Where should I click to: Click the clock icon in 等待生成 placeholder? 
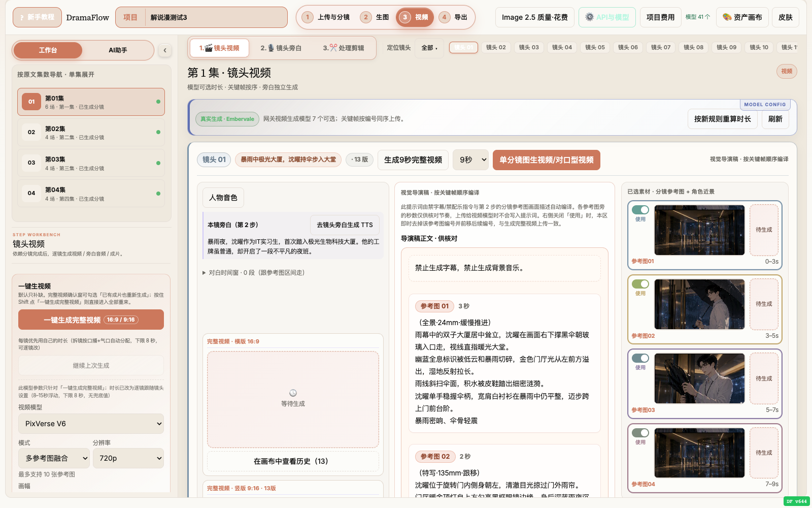(x=293, y=393)
